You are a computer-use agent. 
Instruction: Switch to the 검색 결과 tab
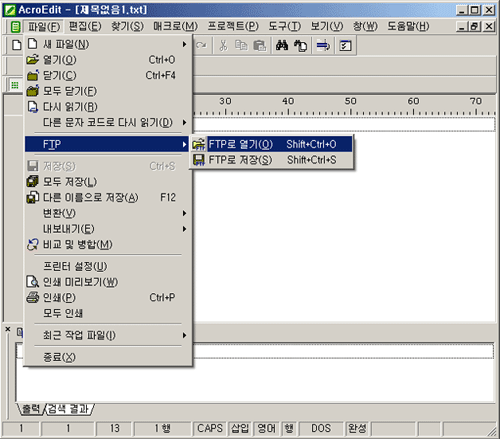[69, 409]
